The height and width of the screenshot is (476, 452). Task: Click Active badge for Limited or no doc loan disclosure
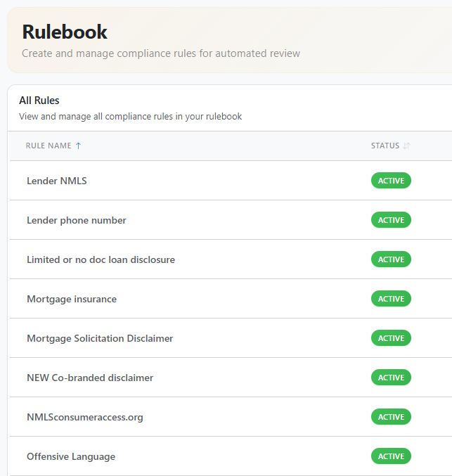click(391, 259)
